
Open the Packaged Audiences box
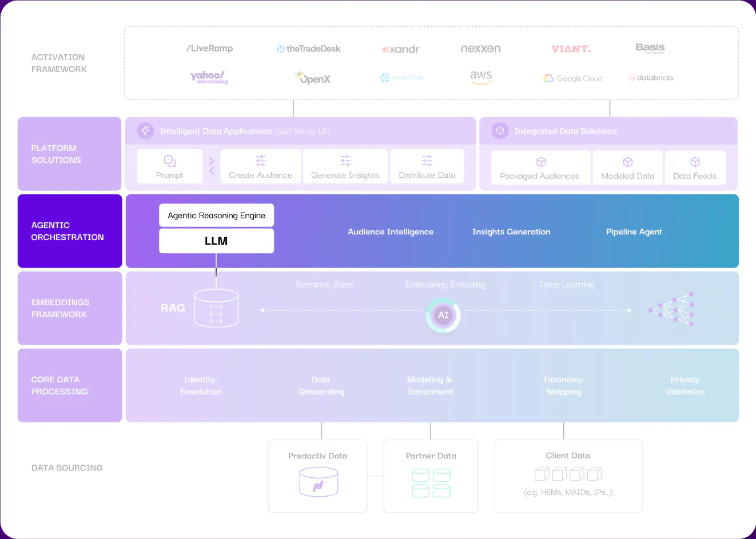point(541,167)
